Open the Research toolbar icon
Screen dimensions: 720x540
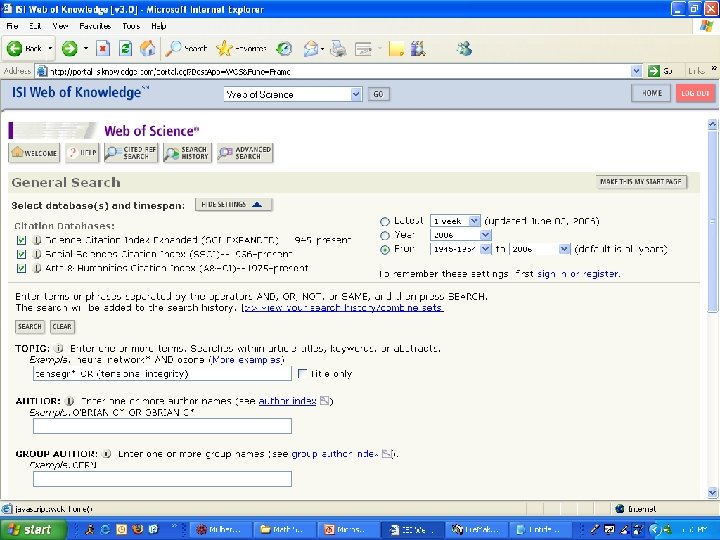click(418, 48)
